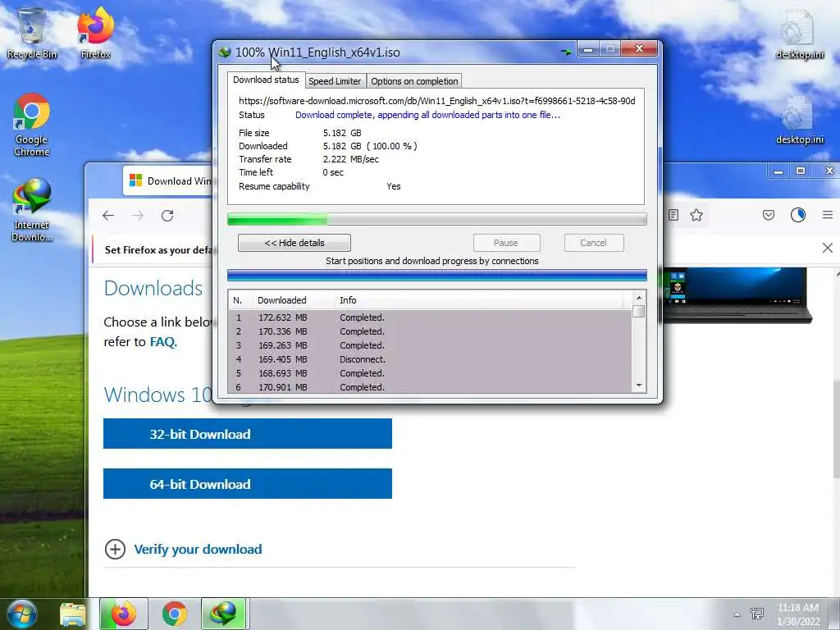Image resolution: width=840 pixels, height=630 pixels.
Task: Click the laptop image on the Microsoft page
Action: pyautogui.click(x=737, y=295)
